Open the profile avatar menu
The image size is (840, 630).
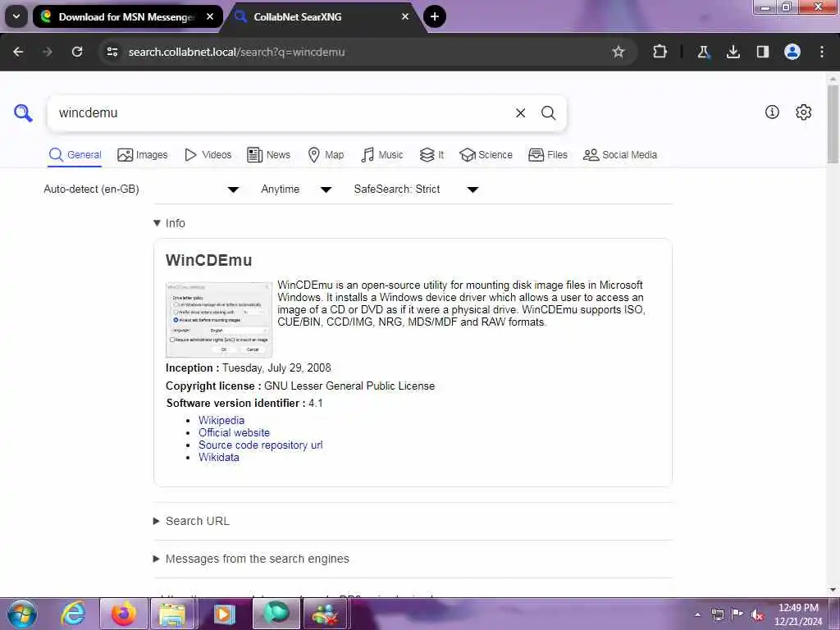tap(792, 52)
